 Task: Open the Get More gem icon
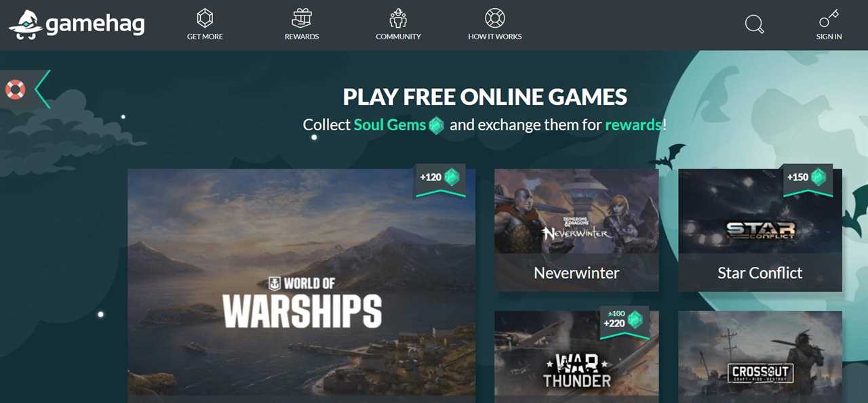tap(205, 18)
